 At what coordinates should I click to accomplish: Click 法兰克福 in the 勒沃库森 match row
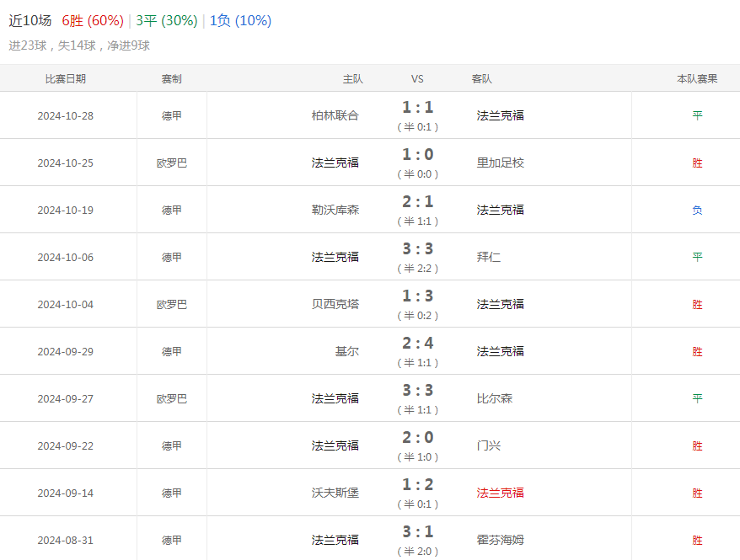pos(501,210)
